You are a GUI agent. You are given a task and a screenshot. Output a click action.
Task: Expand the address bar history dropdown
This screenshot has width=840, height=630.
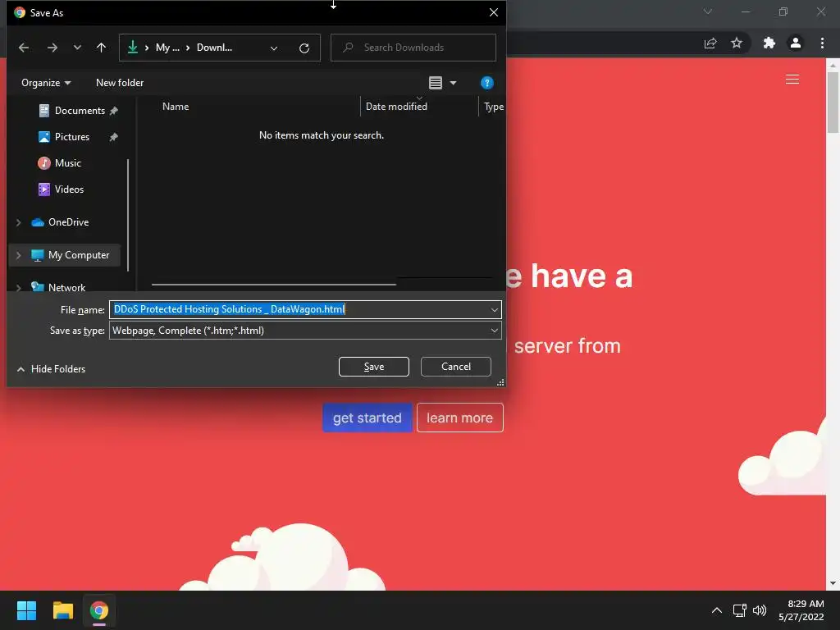tap(274, 48)
